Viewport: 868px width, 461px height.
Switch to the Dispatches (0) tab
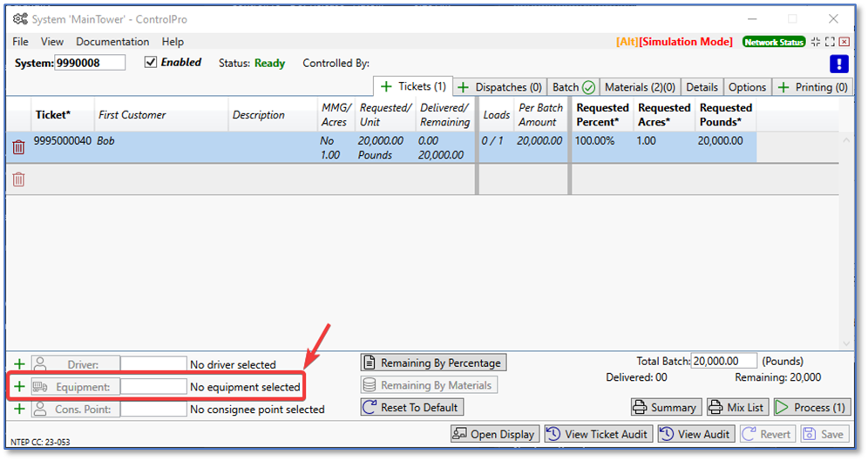500,87
